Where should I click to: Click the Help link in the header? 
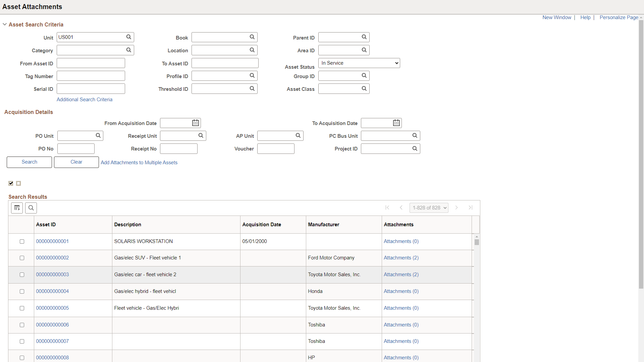(x=585, y=17)
